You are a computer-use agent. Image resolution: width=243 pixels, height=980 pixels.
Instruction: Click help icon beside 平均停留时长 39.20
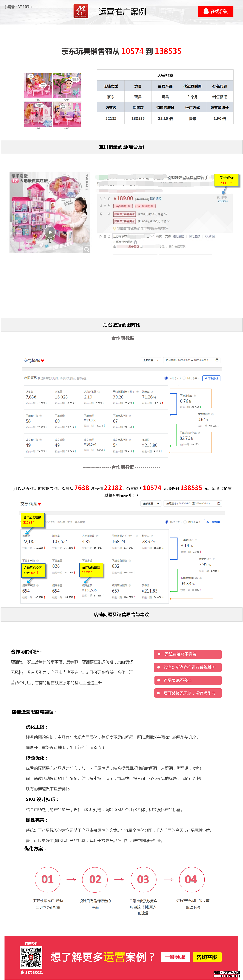tap(137, 391)
